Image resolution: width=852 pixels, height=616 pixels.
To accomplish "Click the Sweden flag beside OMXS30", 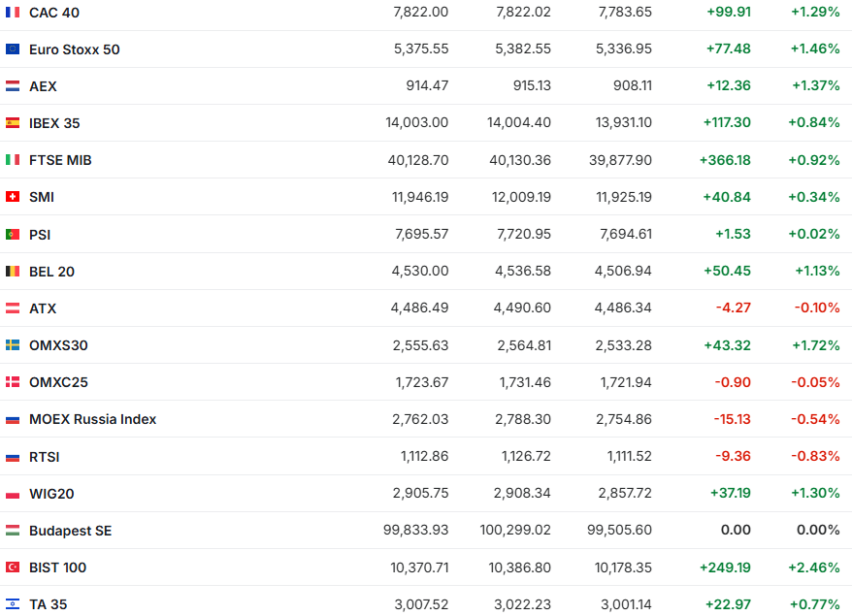I will point(13,345).
